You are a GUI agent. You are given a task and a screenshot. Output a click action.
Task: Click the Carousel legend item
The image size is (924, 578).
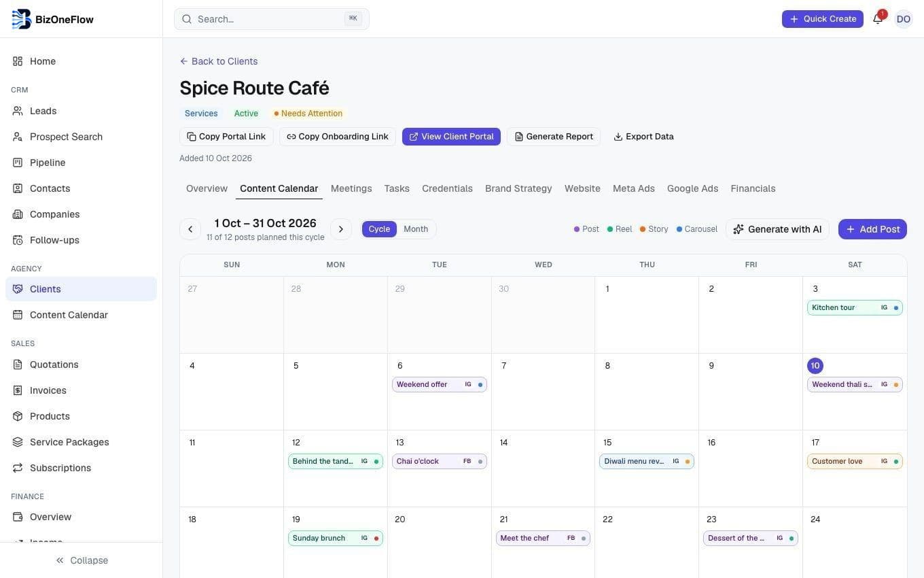(x=697, y=229)
